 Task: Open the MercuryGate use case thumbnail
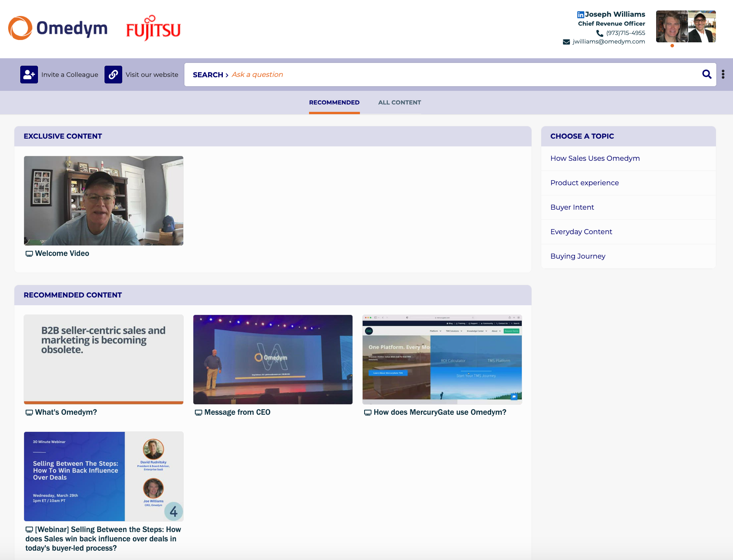pos(442,360)
